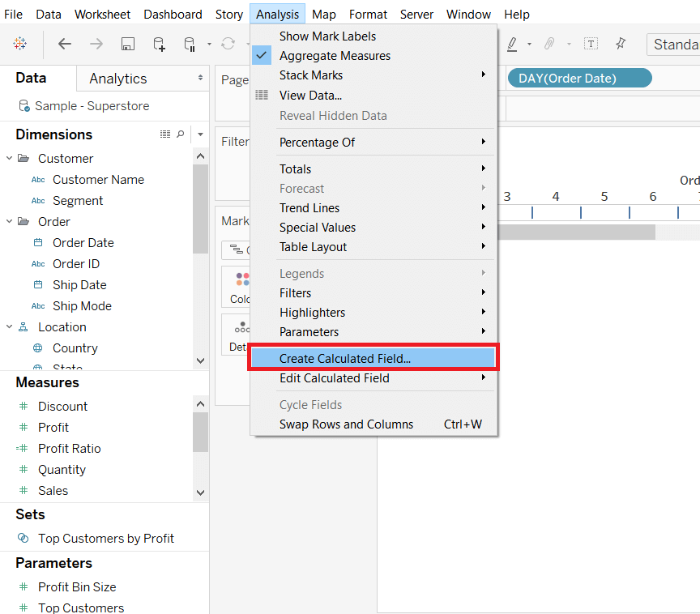
Task: Open the Format menu
Action: click(368, 15)
